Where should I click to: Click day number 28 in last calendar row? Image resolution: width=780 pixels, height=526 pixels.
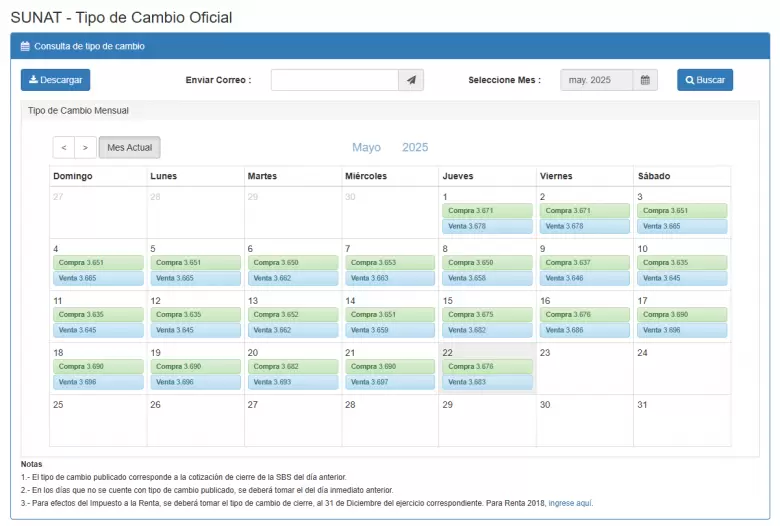pyautogui.click(x=350, y=405)
